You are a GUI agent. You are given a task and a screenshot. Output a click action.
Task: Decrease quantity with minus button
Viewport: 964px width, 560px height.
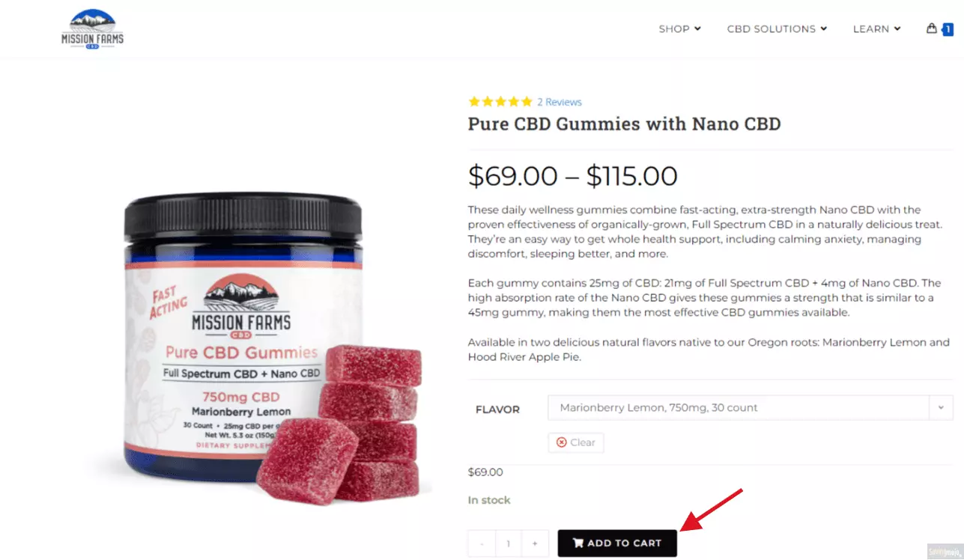click(482, 544)
